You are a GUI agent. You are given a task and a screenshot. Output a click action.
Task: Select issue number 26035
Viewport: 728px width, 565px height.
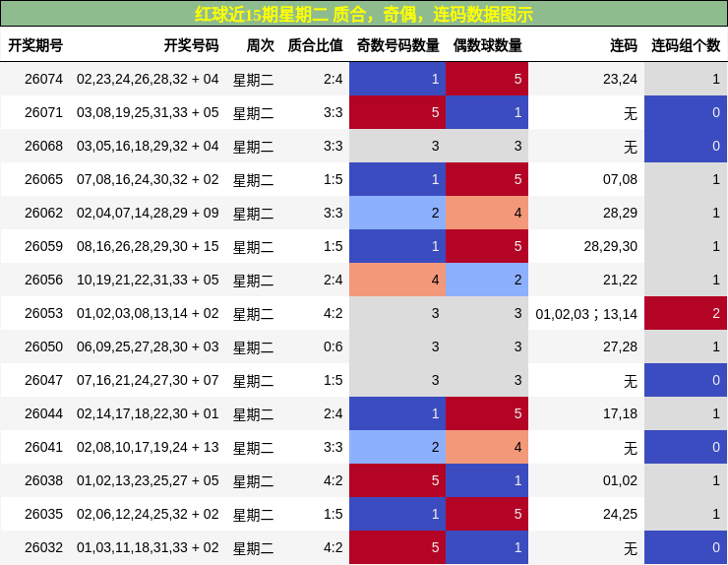tap(43, 514)
